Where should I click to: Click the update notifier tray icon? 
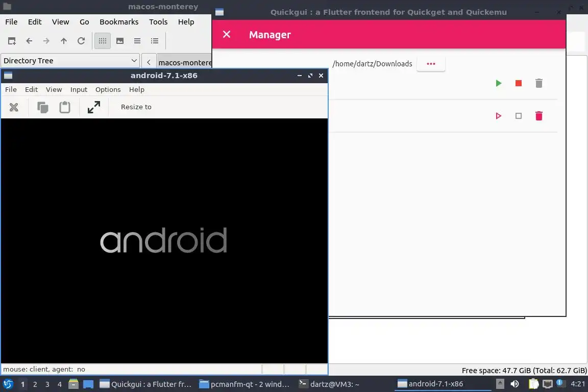tap(560, 383)
